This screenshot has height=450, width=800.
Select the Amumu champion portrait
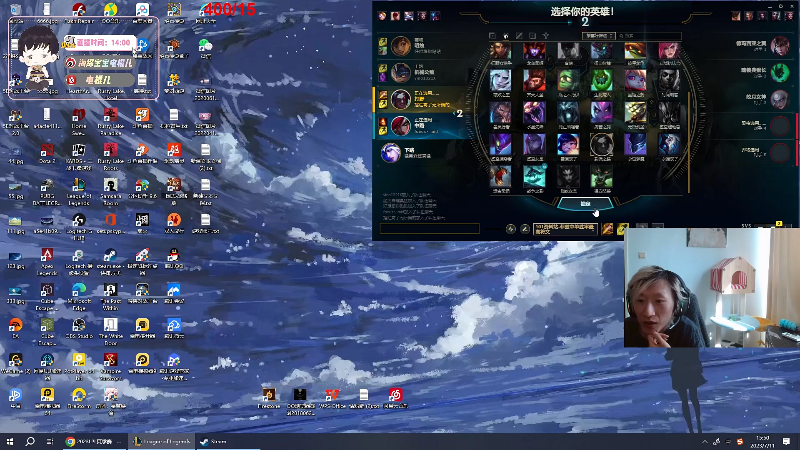click(x=568, y=81)
